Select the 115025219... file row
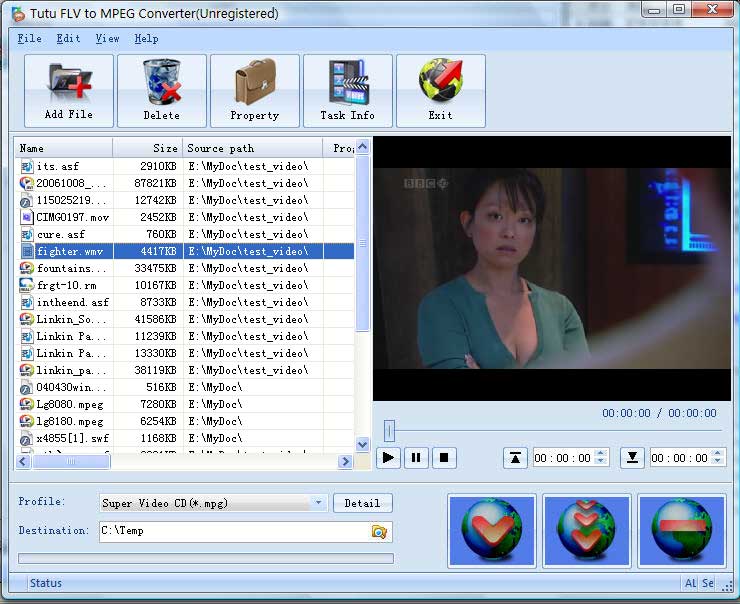Screen dimensions: 740x604 185,200
